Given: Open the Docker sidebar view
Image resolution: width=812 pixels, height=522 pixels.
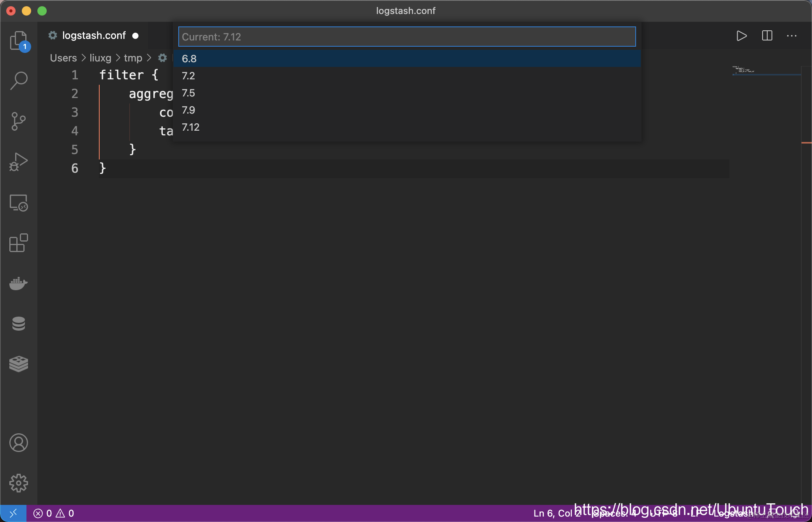Looking at the screenshot, I should [x=18, y=284].
